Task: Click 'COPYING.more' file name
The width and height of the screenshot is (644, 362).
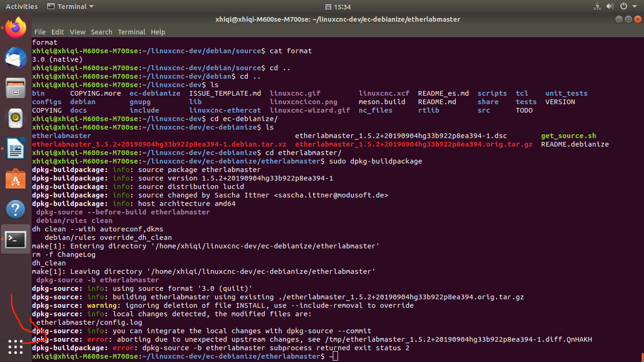Action: [96, 93]
